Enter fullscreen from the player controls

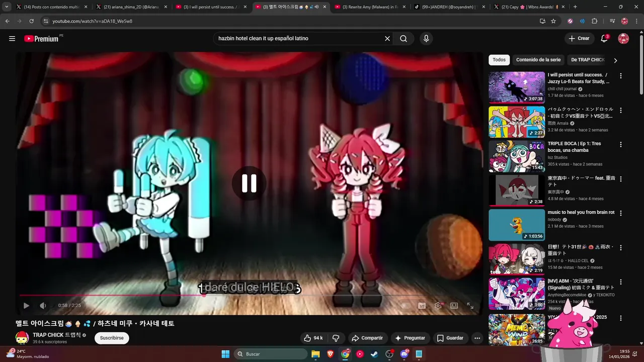coord(470,305)
